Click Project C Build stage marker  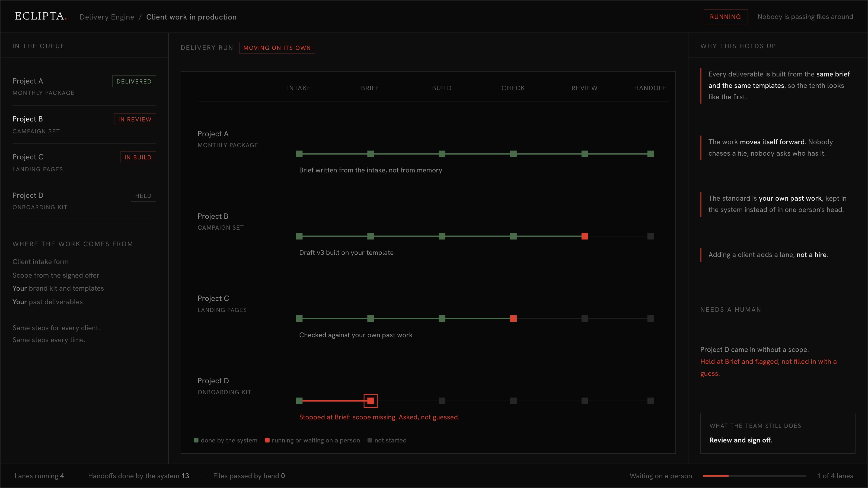point(442,319)
